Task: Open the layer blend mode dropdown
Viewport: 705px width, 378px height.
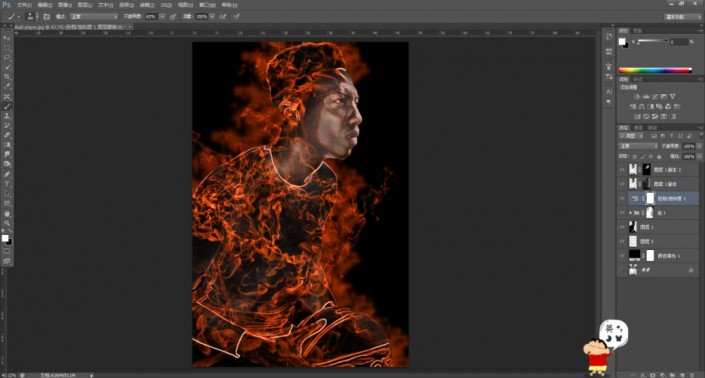Action: coord(638,146)
